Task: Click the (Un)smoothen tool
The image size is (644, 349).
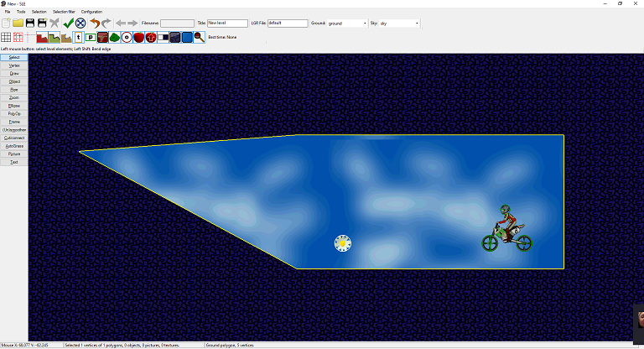Action: click(14, 130)
